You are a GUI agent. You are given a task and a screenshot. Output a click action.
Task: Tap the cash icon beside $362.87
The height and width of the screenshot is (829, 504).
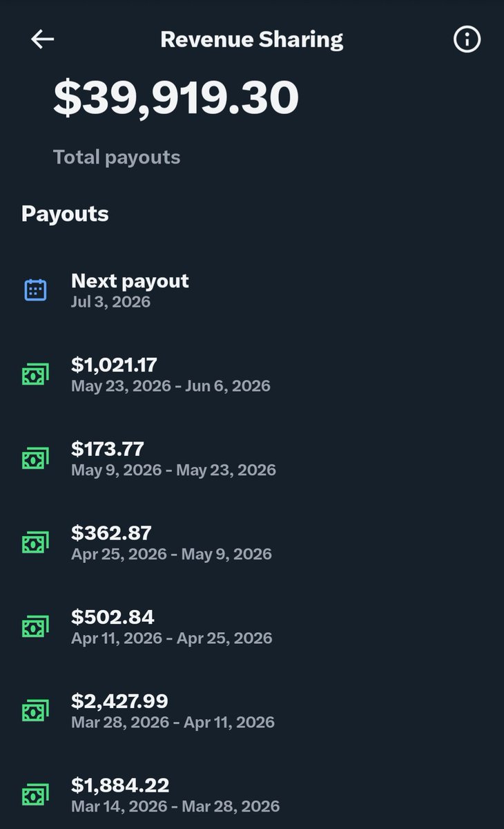coord(35,542)
